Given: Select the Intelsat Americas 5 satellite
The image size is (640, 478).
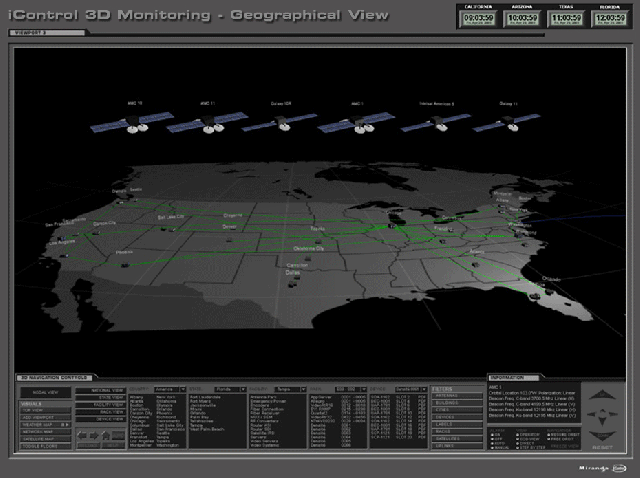Looking at the screenshot, I should click(x=436, y=122).
